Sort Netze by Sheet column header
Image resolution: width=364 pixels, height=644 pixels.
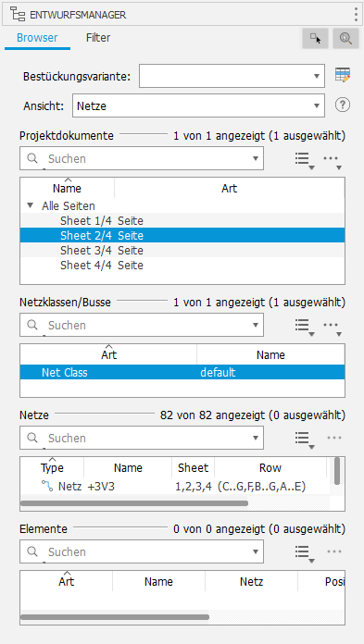click(193, 467)
